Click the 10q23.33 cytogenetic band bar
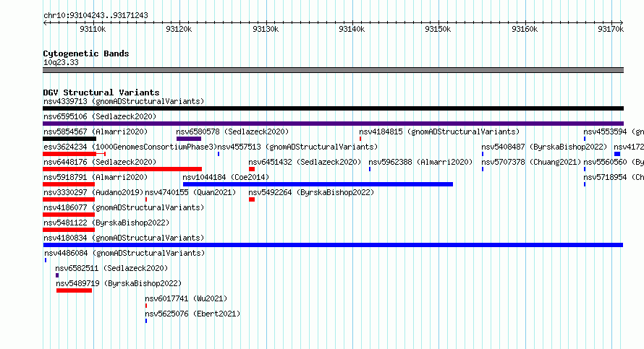This screenshot has height=349, width=644. 333,70
